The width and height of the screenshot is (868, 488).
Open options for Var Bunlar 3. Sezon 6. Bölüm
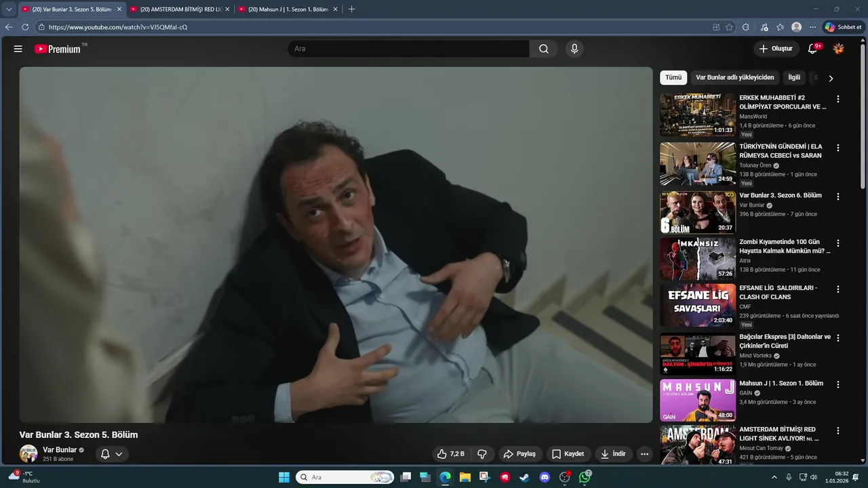(838, 197)
